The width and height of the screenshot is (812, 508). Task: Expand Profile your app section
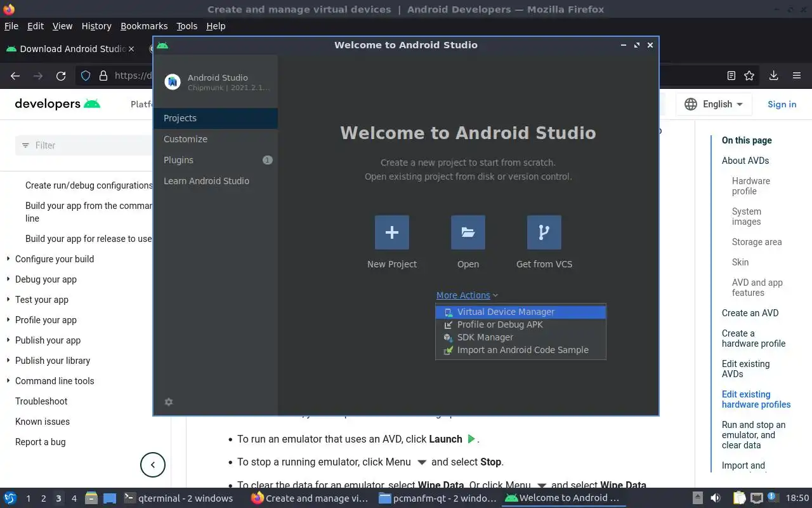(x=46, y=320)
